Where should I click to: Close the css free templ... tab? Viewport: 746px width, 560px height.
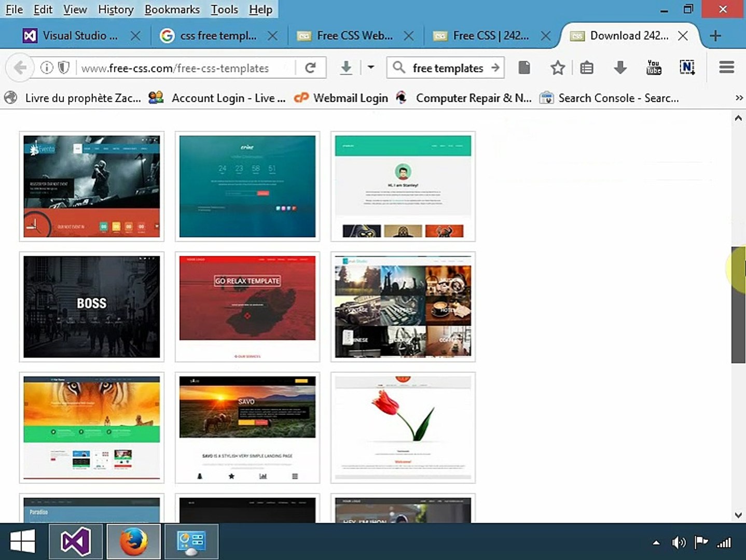[272, 36]
